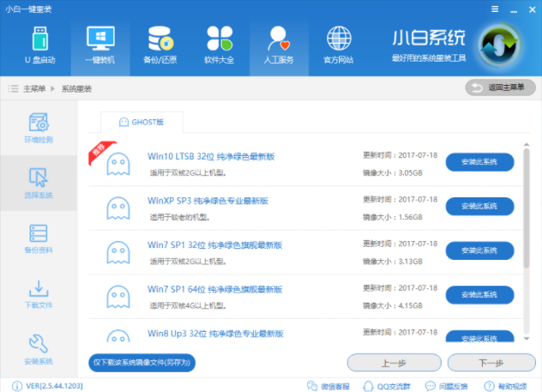Click the 小白系统 round logo emblem
The width and height of the screenshot is (542, 392).
pyautogui.click(x=500, y=45)
